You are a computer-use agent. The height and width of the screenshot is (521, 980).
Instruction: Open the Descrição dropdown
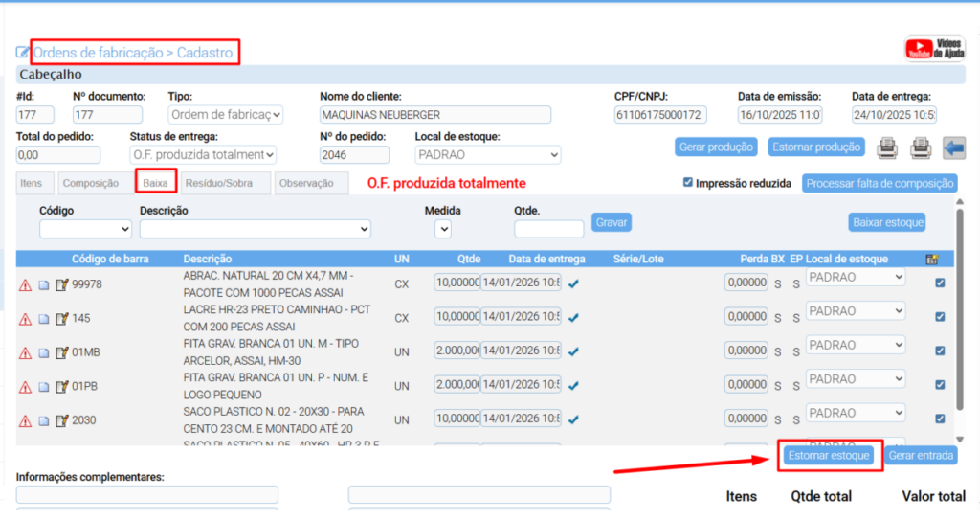pyautogui.click(x=255, y=229)
